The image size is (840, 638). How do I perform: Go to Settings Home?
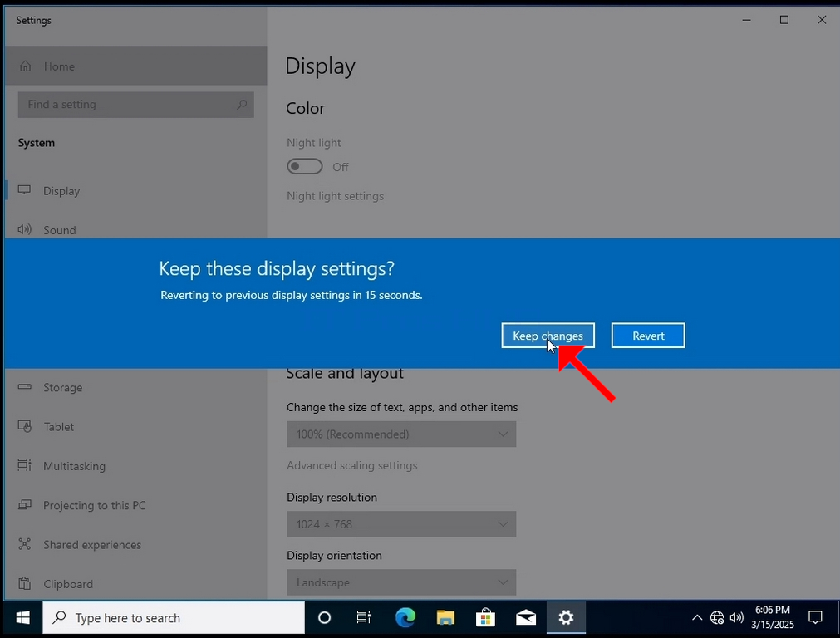(x=135, y=66)
